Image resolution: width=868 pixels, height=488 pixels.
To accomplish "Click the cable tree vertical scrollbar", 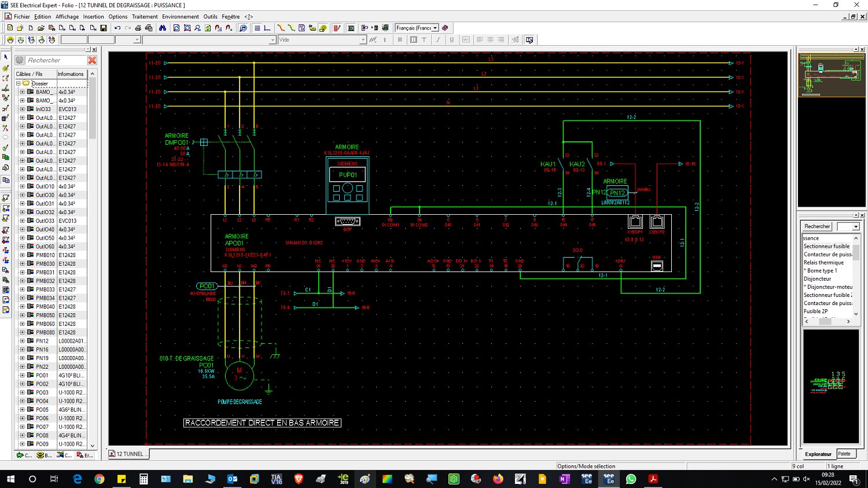I will tap(93, 259).
